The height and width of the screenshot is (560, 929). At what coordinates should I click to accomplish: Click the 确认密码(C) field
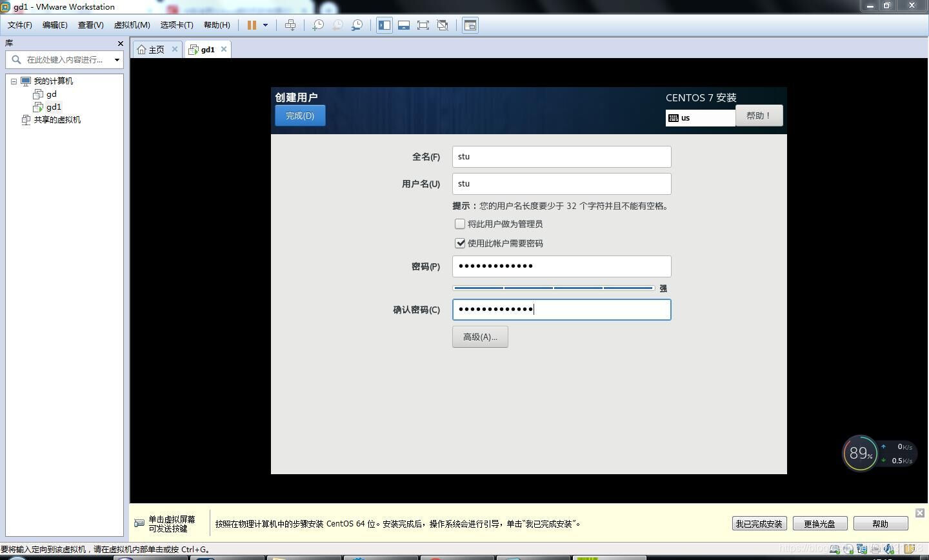(x=561, y=310)
